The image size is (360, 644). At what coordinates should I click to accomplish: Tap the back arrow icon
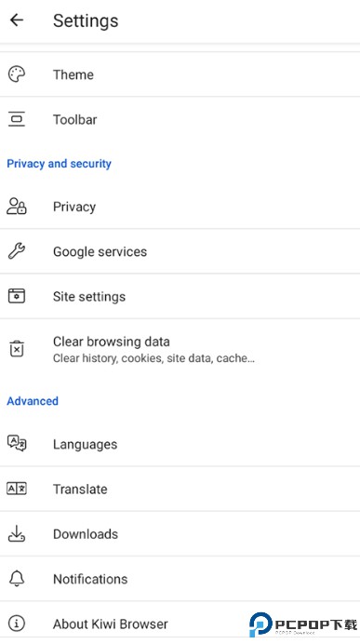pos(17,20)
